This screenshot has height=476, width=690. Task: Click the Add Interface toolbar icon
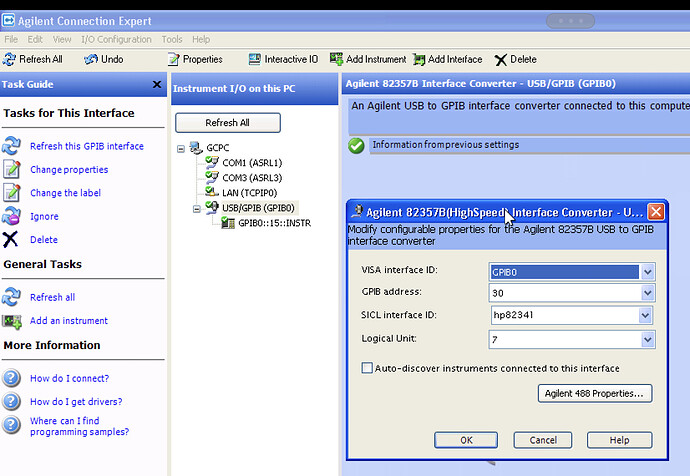[419, 59]
